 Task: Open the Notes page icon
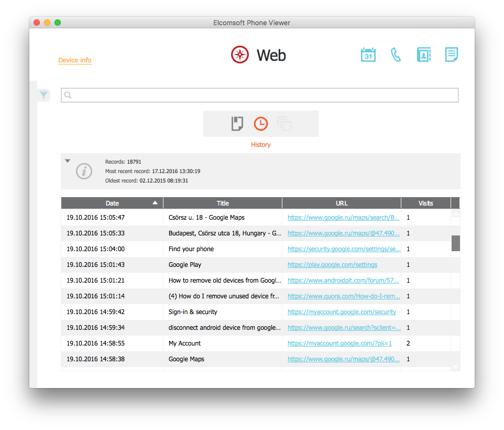[x=451, y=55]
